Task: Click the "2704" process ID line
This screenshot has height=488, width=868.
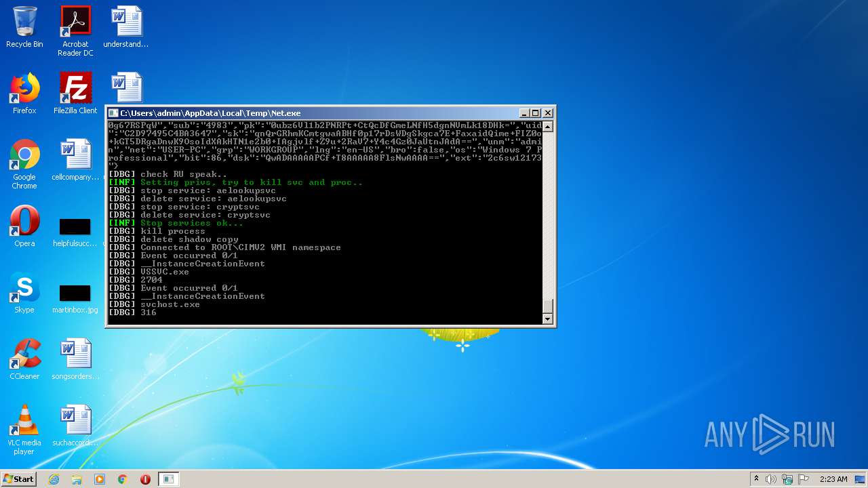Action: pyautogui.click(x=151, y=280)
